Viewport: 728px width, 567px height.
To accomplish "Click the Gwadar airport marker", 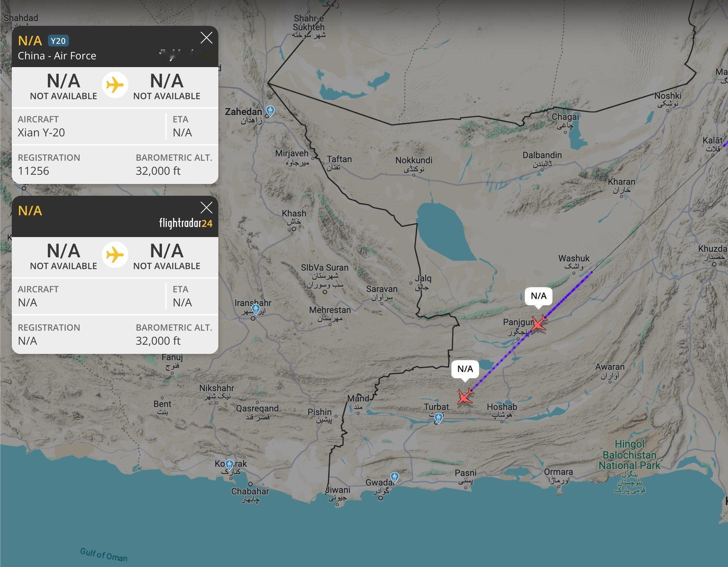I will click(395, 477).
